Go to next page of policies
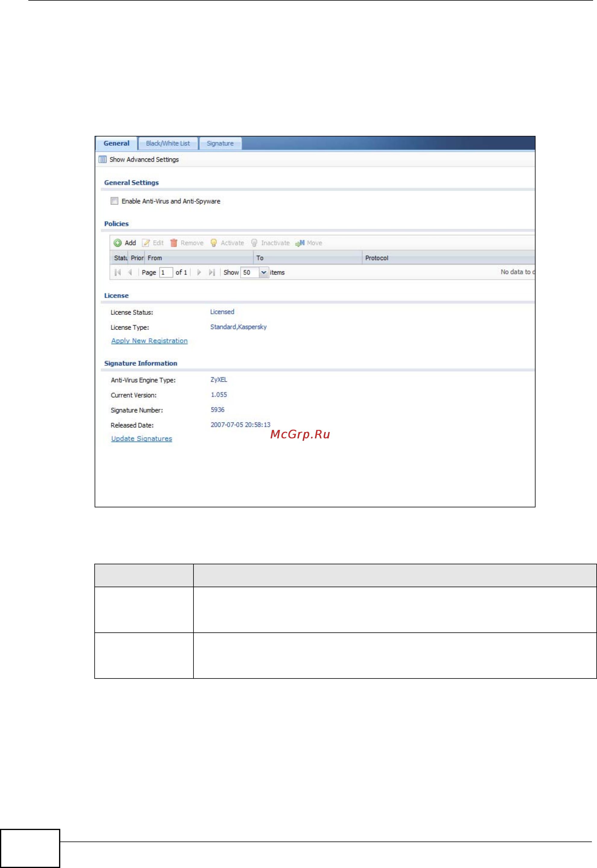The height and width of the screenshot is (868, 597). click(x=199, y=273)
